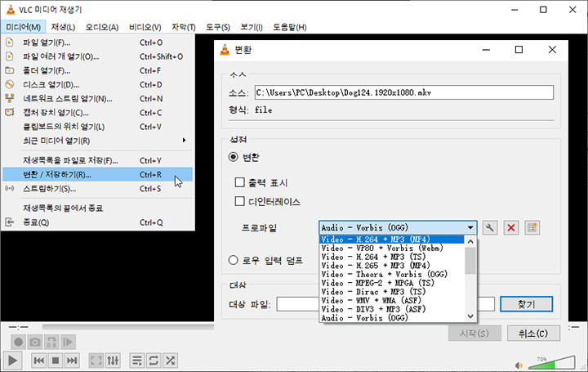588x372 pixels.
Task: Select Video - Theora + Vorbis (OGG) profile
Action: [x=392, y=275]
